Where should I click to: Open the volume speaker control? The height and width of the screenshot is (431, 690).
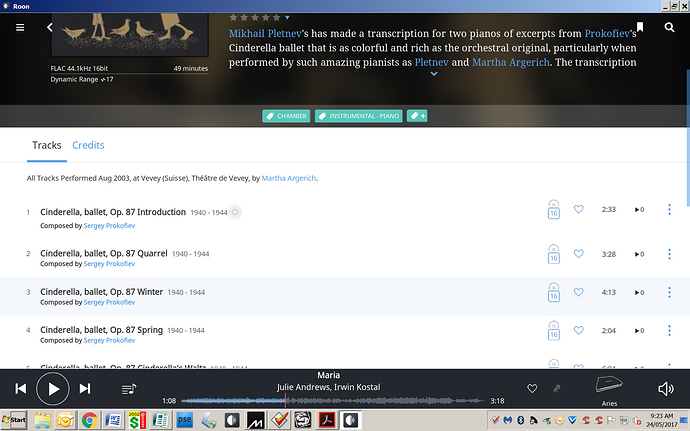pyautogui.click(x=666, y=389)
